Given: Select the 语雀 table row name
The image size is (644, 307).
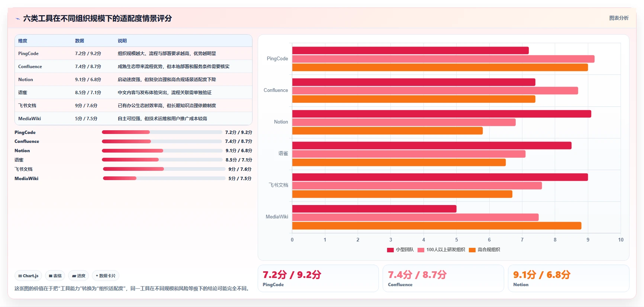Looking at the screenshot, I should (23, 93).
